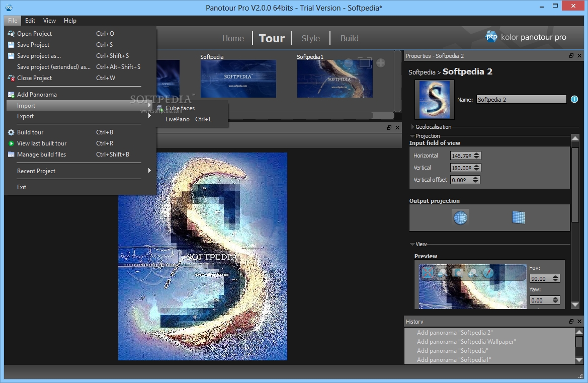588x383 pixels.
Task: Switch to the Build tab
Action: tap(349, 38)
